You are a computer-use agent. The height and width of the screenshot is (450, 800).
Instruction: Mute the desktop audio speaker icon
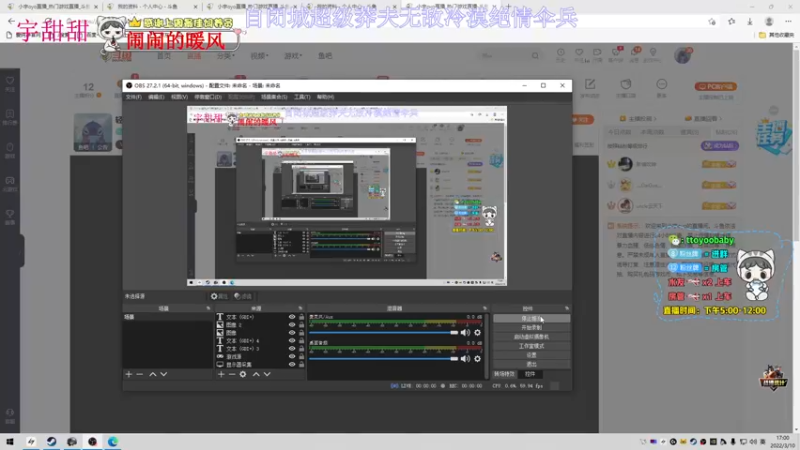pyautogui.click(x=465, y=359)
